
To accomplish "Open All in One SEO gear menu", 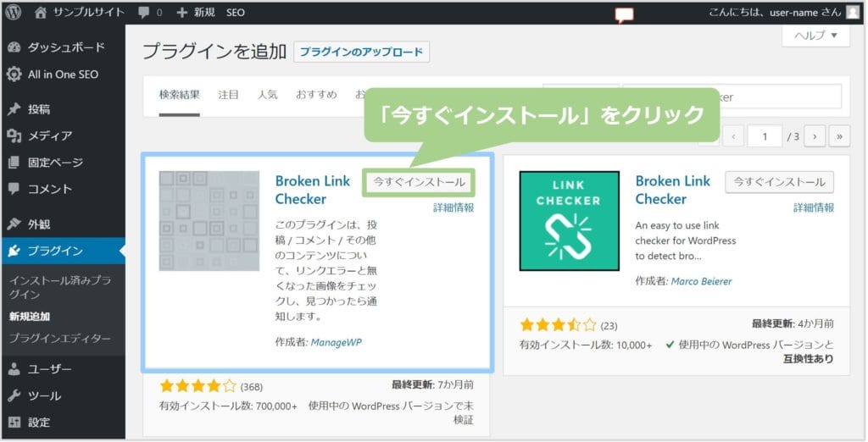I will pos(14,75).
